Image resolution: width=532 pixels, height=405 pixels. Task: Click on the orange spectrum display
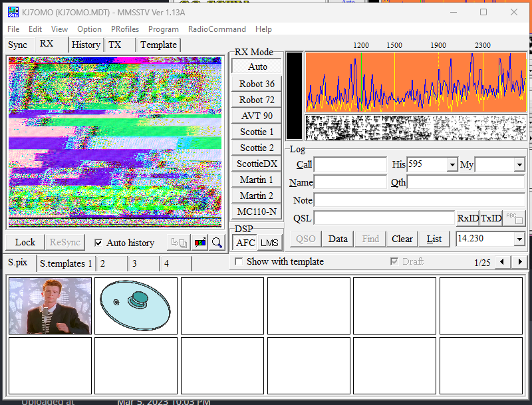coord(416,82)
